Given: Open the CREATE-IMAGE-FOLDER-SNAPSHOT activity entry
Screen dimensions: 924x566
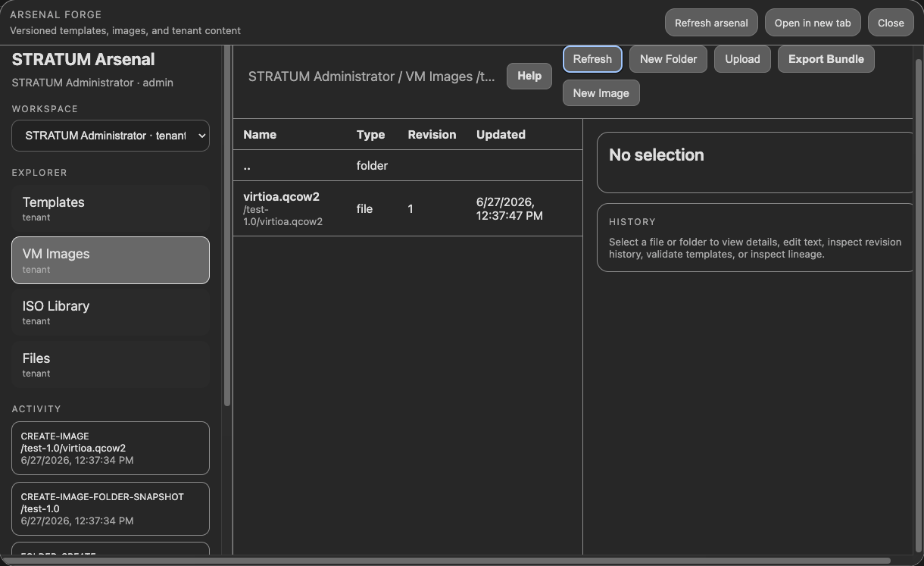Looking at the screenshot, I should coord(111,508).
